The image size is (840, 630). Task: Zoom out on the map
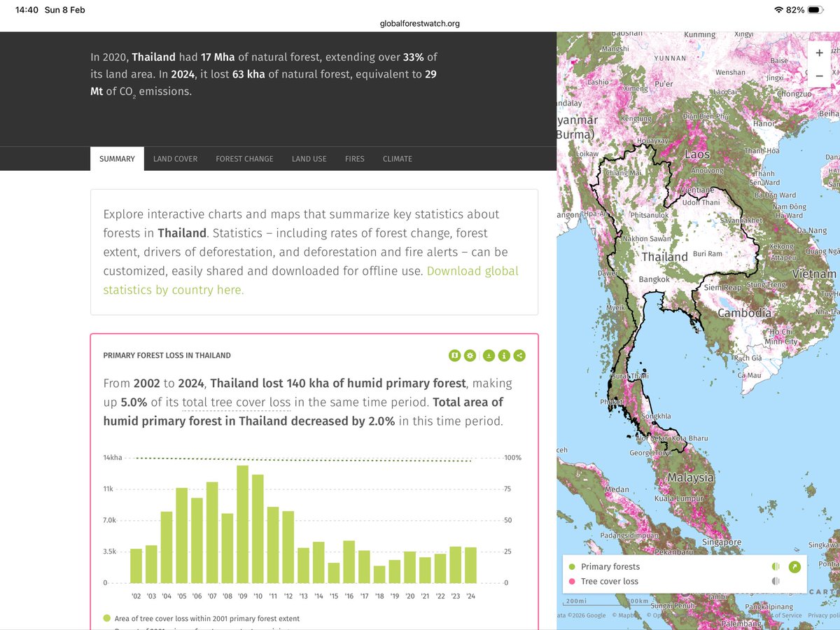point(819,76)
